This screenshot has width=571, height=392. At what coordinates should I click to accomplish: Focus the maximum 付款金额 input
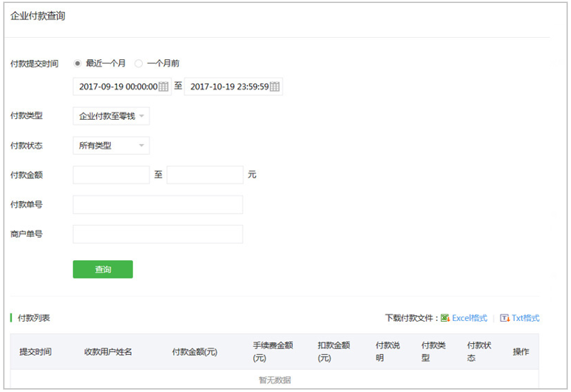(x=205, y=175)
